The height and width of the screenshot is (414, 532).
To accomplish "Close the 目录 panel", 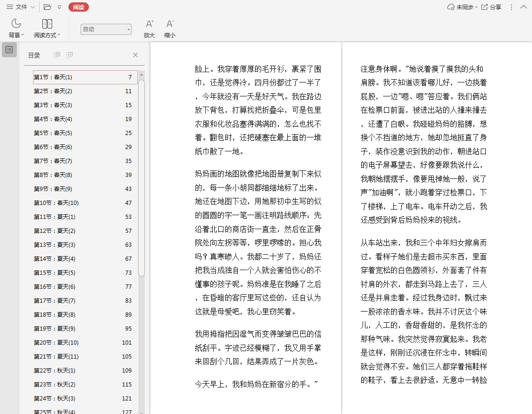I will (x=135, y=55).
